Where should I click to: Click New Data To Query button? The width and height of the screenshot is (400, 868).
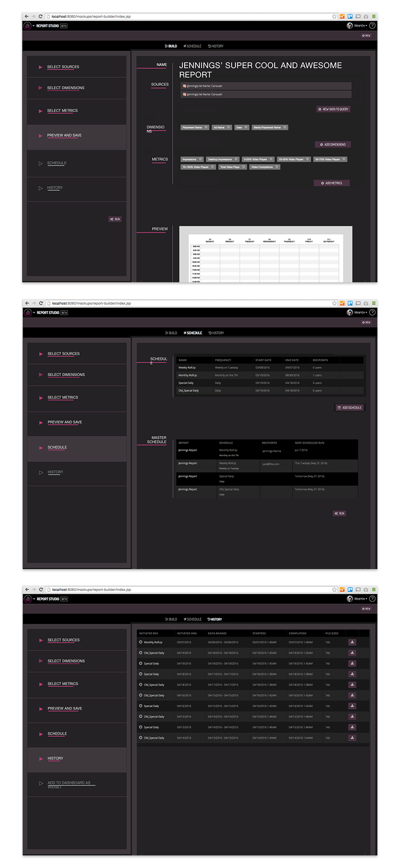click(x=333, y=109)
